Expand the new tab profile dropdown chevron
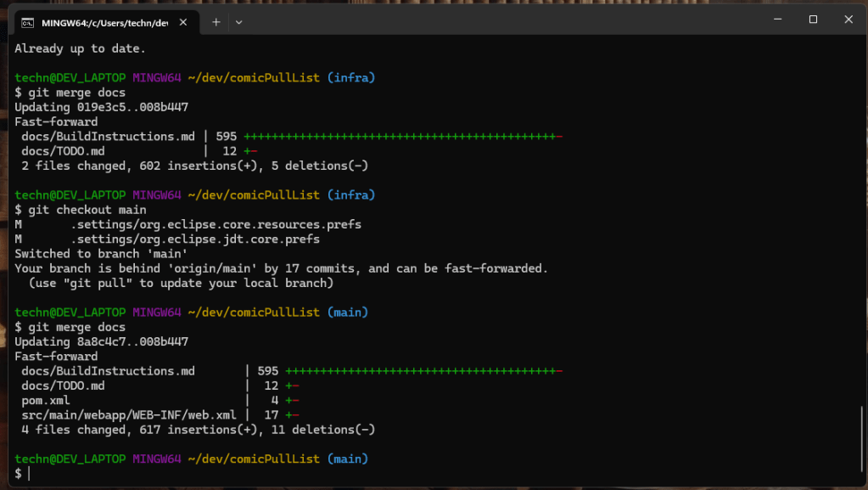This screenshot has height=490, width=868. (x=238, y=22)
